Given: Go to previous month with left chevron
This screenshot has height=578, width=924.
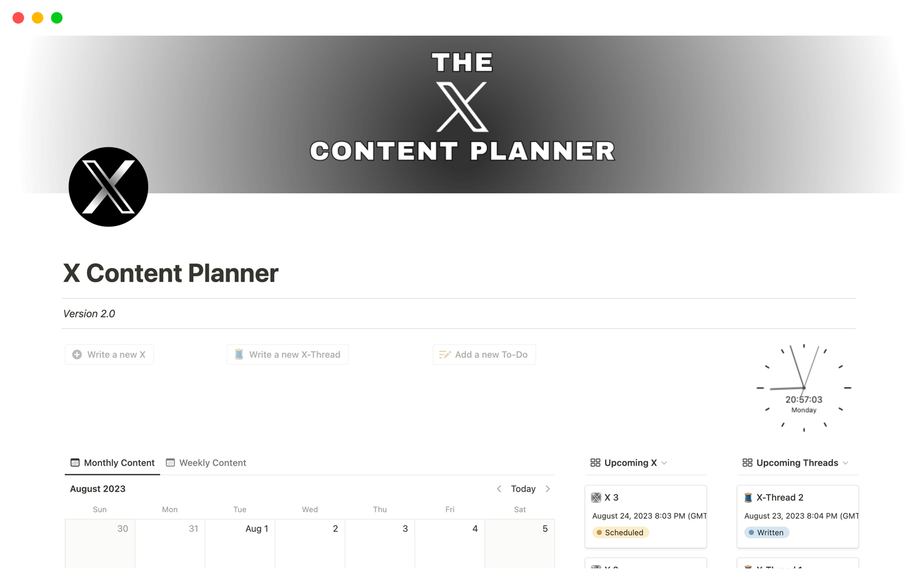Looking at the screenshot, I should click(x=499, y=489).
